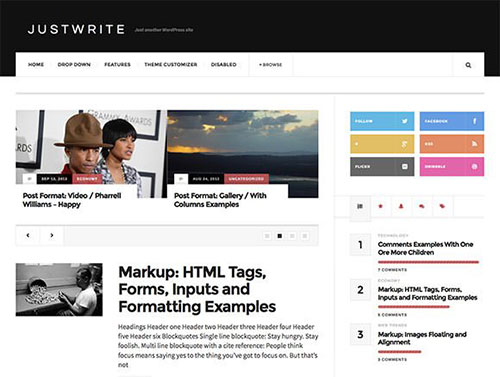Open the Markup: HTML Tags main article headline

pos(197,289)
